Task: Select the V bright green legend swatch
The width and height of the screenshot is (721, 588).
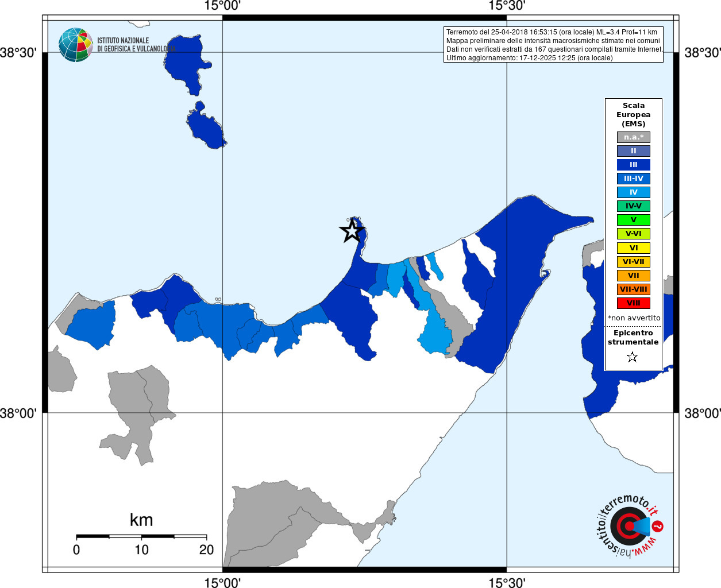Action: click(633, 220)
